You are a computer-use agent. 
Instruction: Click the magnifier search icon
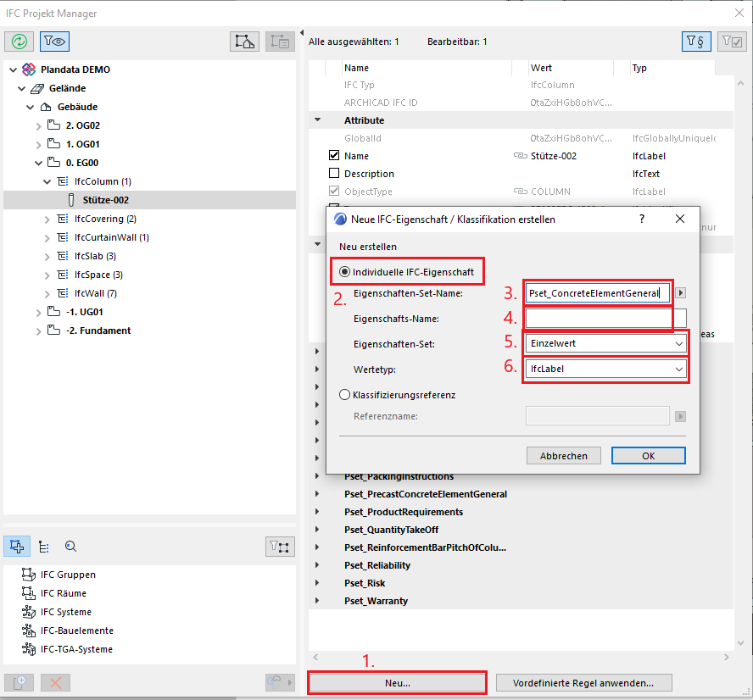70,547
